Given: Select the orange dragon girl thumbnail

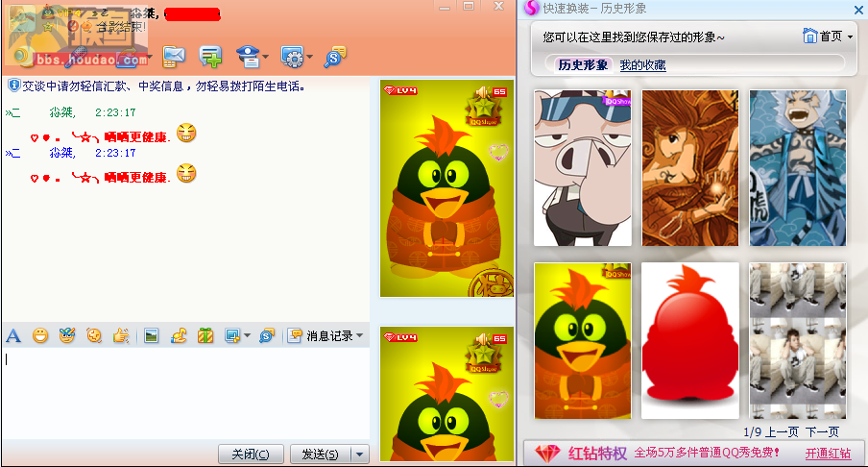Looking at the screenshot, I should [690, 168].
